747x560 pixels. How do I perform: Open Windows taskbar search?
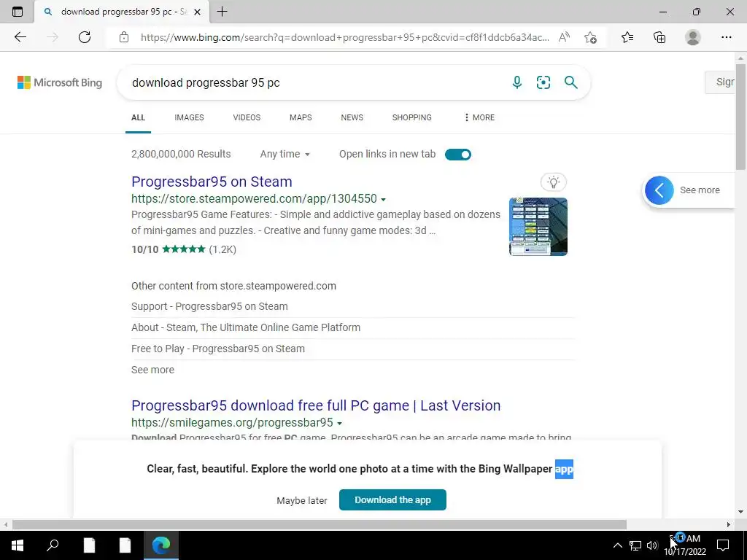pyautogui.click(x=53, y=545)
